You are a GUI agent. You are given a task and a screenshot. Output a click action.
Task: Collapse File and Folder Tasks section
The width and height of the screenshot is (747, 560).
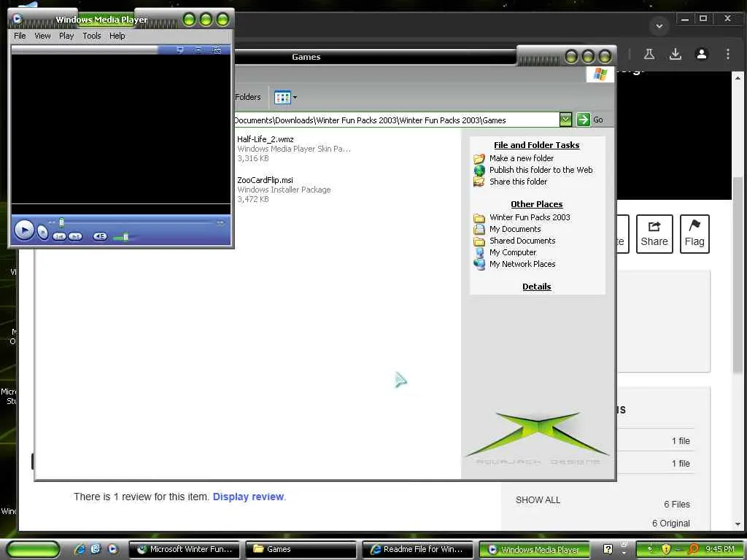(536, 145)
